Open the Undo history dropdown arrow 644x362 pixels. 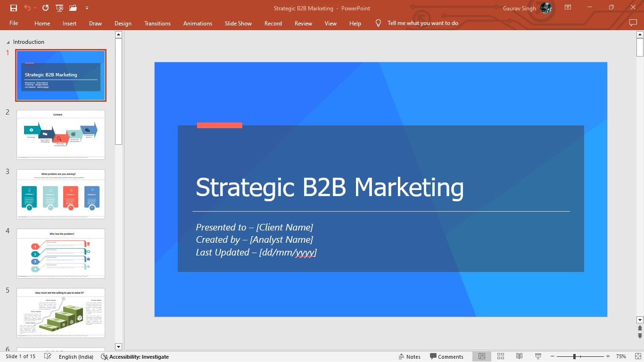tap(35, 8)
